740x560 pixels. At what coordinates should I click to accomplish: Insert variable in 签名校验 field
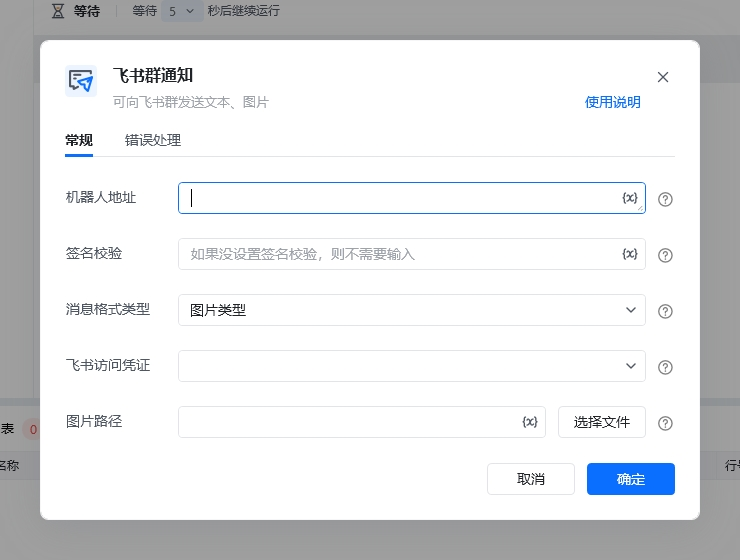tap(630, 254)
